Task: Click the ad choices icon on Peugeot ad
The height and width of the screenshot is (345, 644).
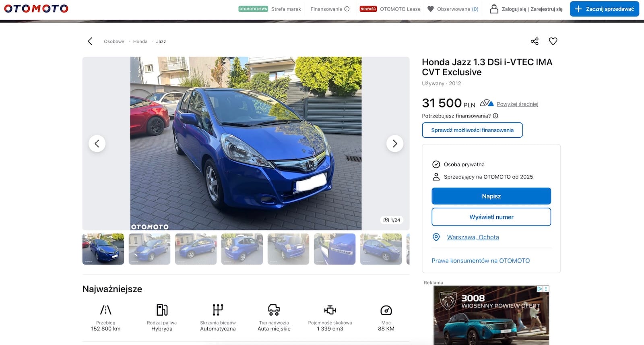Action: click(x=540, y=289)
